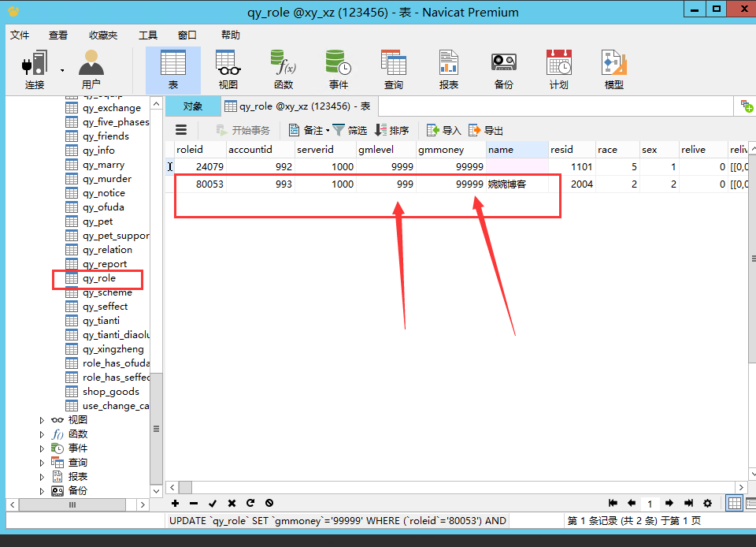
Task: Select the qy_role table in sidebar
Action: coord(98,278)
